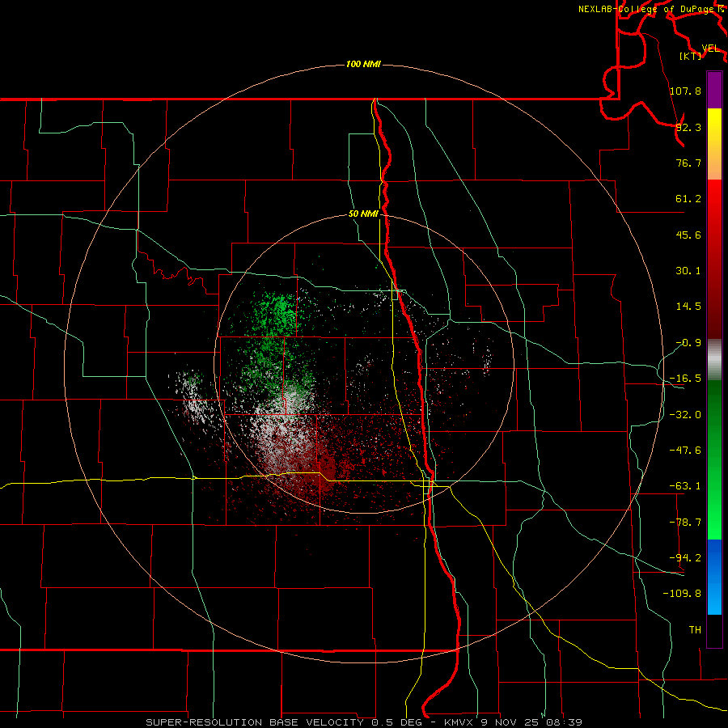Click the SUPER-RESOLUTION BASE VELOCITY caption text
Screen dimensions: 728x728
click(x=255, y=722)
